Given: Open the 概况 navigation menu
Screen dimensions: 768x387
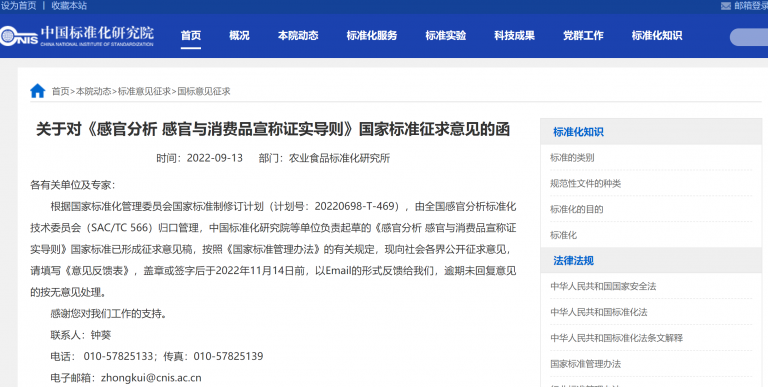Looking at the screenshot, I should [x=240, y=36].
